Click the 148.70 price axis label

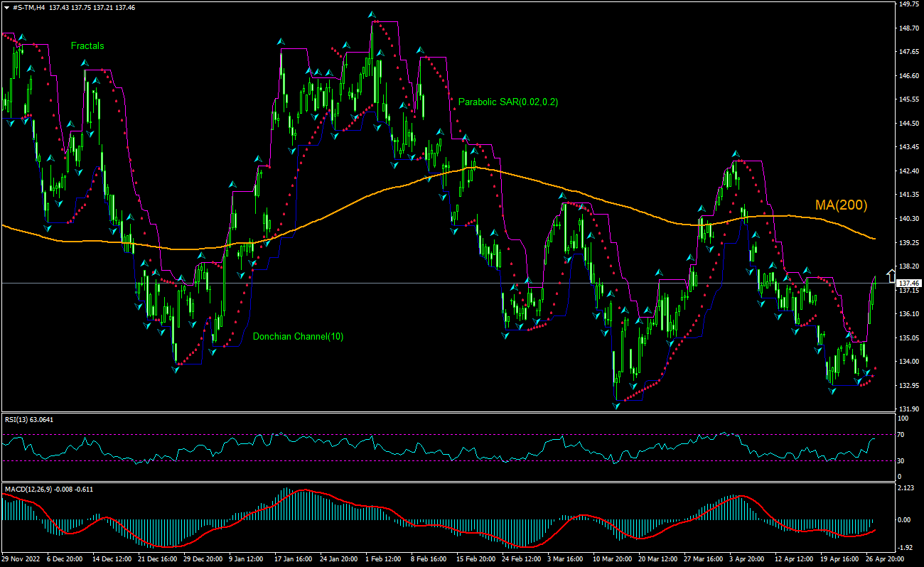[907, 28]
